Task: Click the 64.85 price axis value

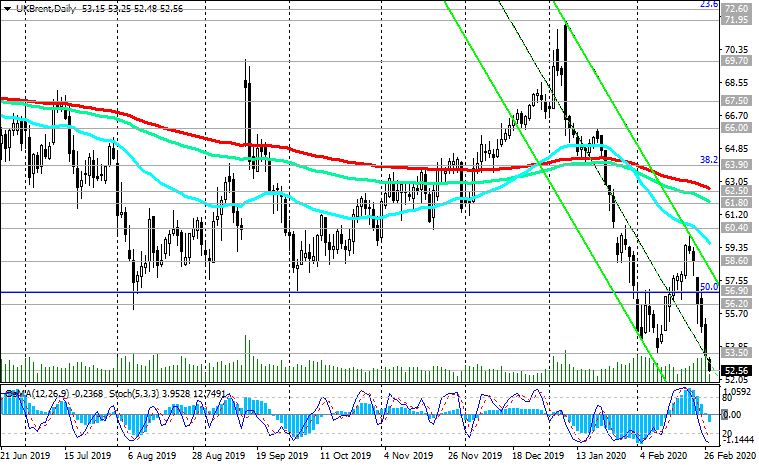Action: tap(737, 149)
